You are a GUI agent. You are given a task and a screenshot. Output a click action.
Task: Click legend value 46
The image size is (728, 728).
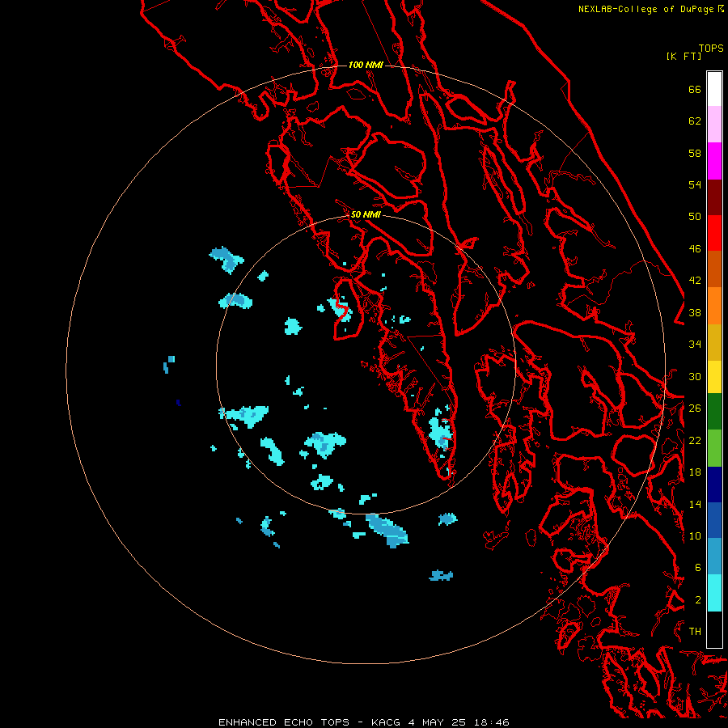(x=695, y=249)
